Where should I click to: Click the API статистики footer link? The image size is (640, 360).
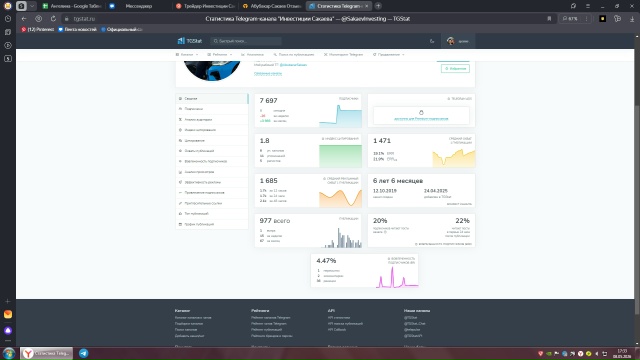[x=339, y=318]
